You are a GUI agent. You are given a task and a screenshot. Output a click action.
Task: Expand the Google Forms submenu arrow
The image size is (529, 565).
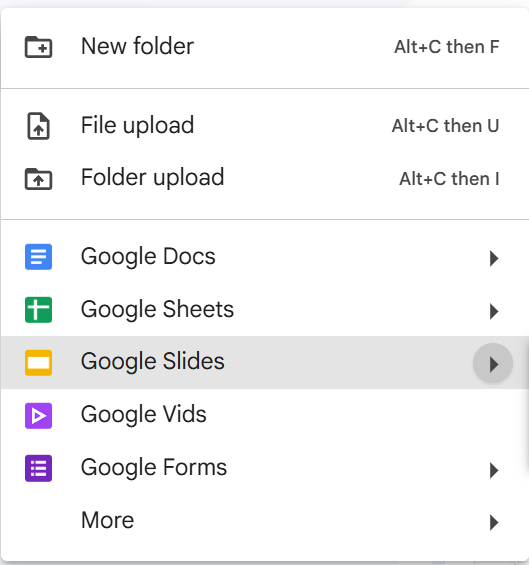[x=494, y=470]
